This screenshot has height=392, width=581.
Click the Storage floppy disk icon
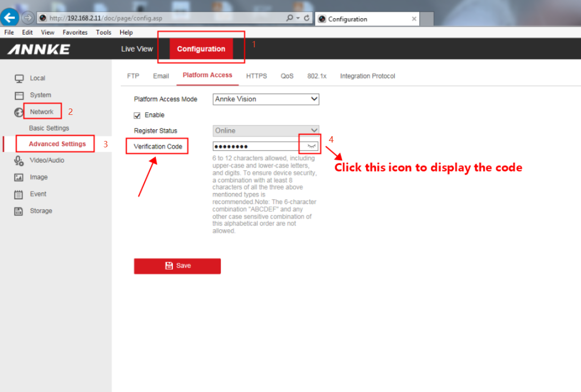(x=19, y=211)
